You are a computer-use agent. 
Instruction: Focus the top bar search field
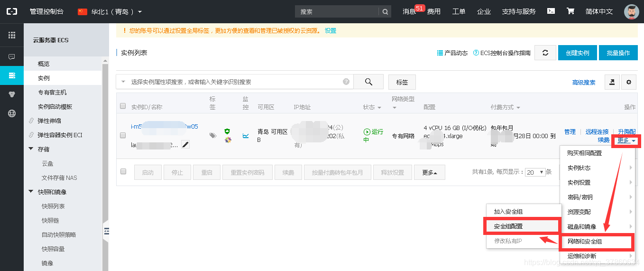(337, 11)
